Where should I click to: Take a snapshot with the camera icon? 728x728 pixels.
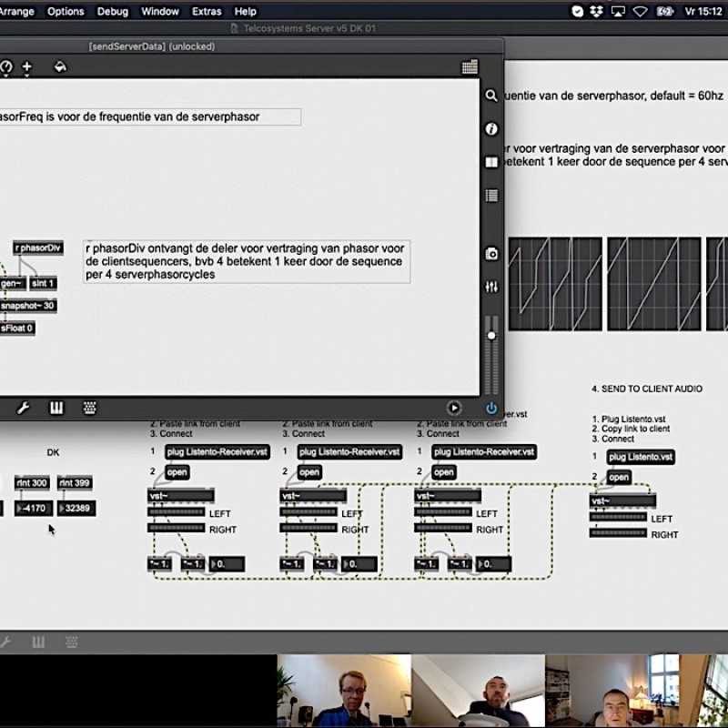[x=491, y=254]
